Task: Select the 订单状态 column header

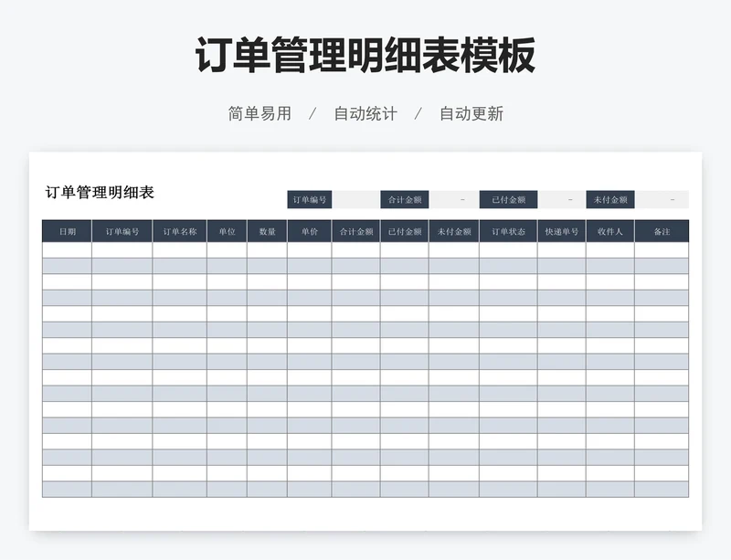Action: 509,231
